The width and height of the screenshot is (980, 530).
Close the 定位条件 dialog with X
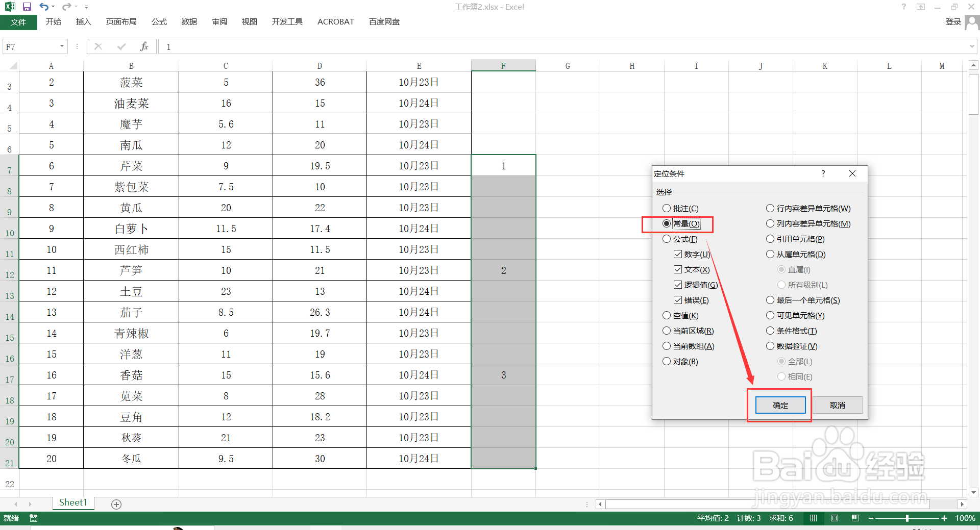[852, 173]
